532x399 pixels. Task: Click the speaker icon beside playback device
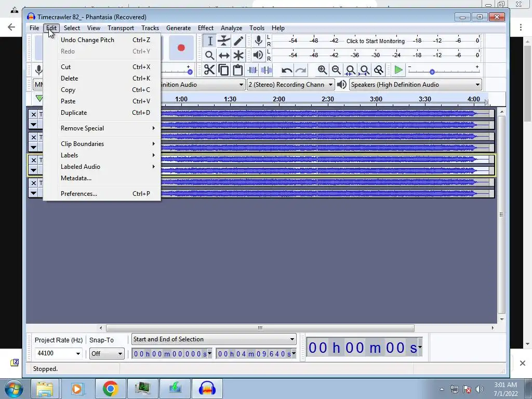point(342,85)
